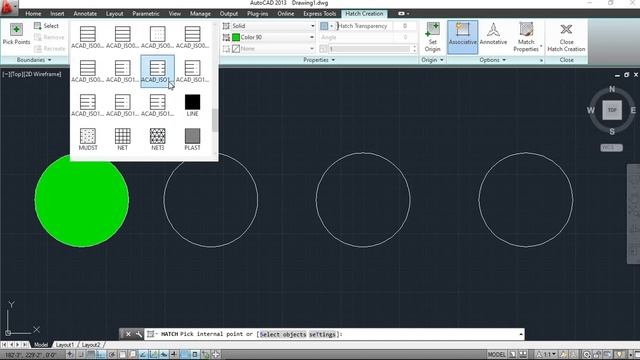Close the command line with its X
The height and width of the screenshot is (360, 640).
tap(128, 334)
